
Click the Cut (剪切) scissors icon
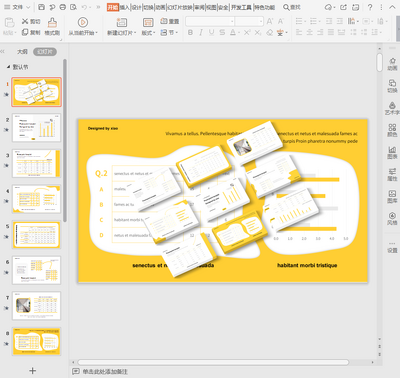click(x=25, y=21)
